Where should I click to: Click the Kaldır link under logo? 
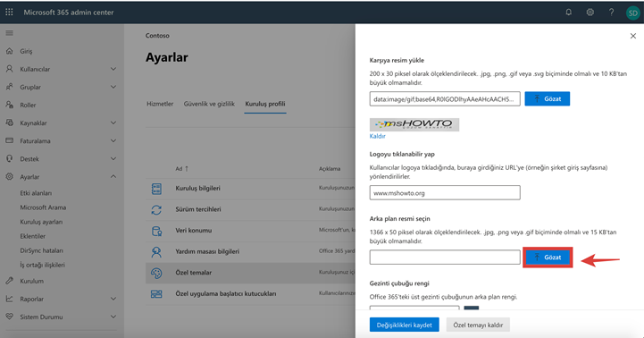pyautogui.click(x=378, y=136)
